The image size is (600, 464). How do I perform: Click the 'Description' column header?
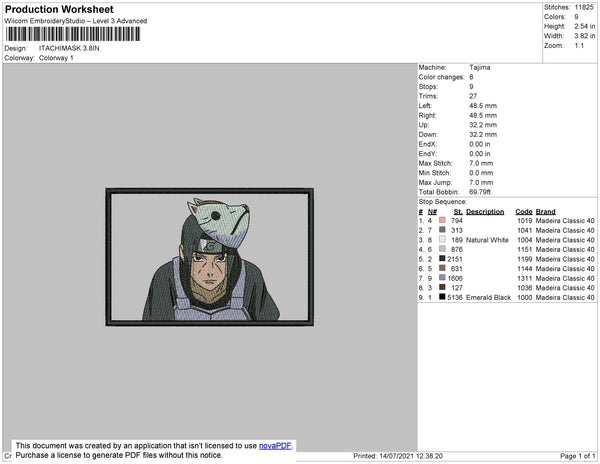pos(485,212)
